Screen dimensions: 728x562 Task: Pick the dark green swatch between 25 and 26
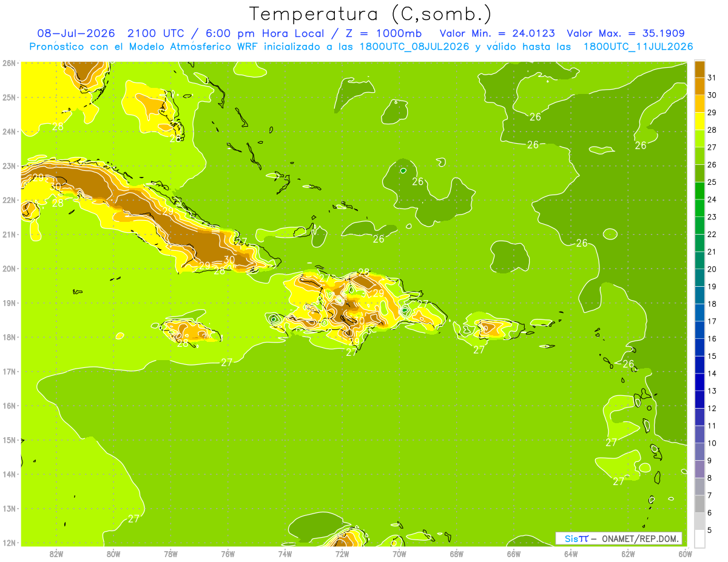coord(699,173)
